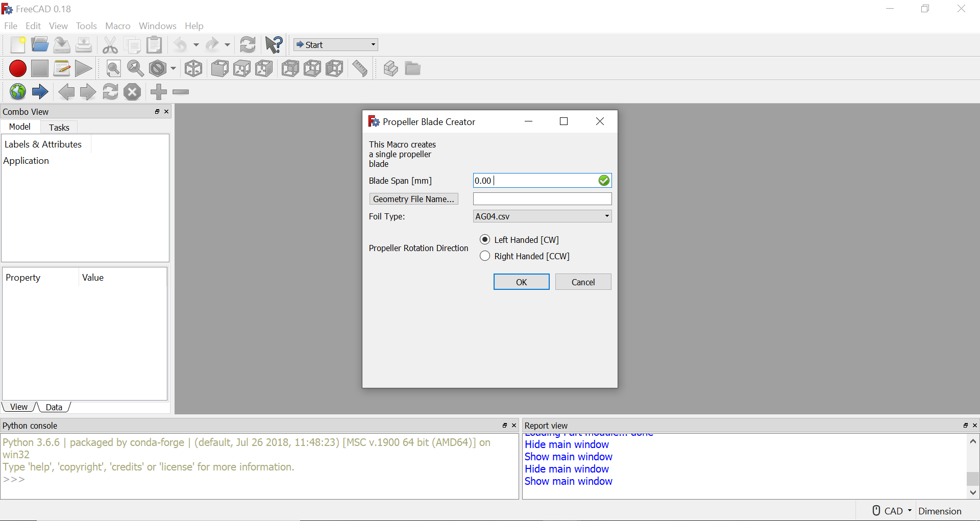The image size is (980, 521).
Task: Execute the current macro
Action: pyautogui.click(x=83, y=68)
